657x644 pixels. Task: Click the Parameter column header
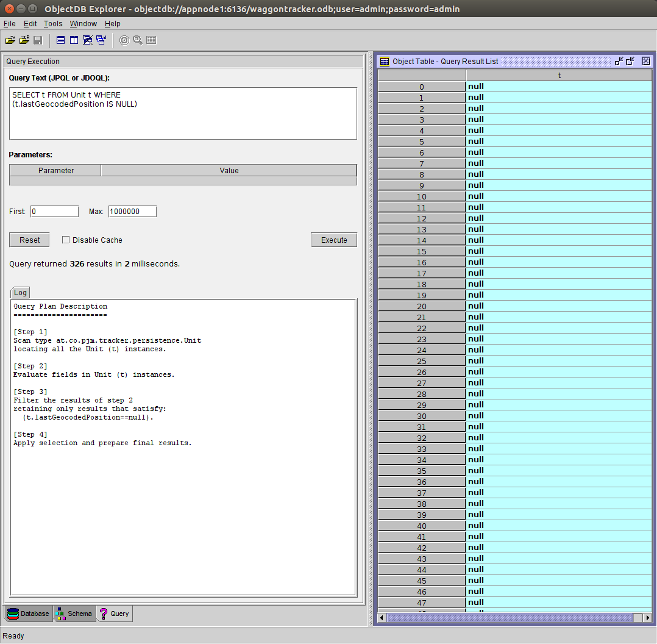(55, 171)
